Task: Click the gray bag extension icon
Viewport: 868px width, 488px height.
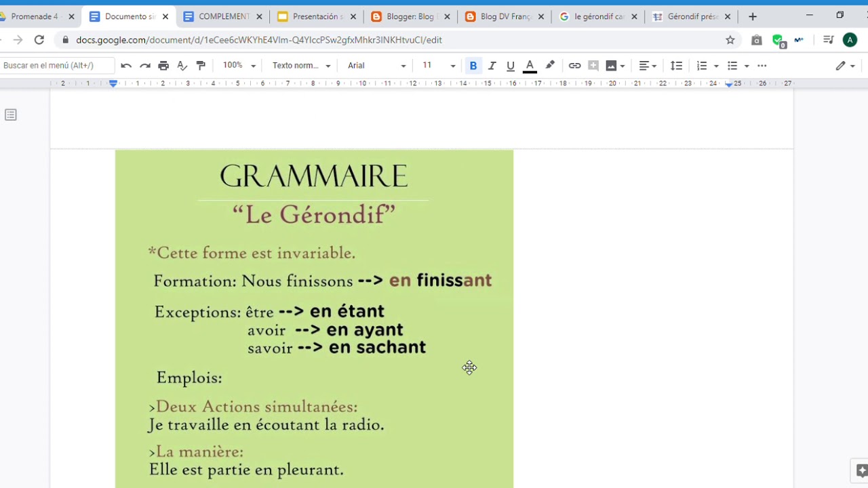Action: click(757, 40)
